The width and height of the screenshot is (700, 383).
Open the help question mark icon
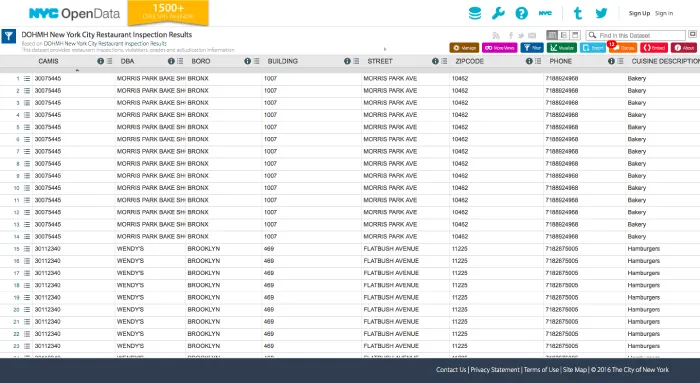pos(521,13)
